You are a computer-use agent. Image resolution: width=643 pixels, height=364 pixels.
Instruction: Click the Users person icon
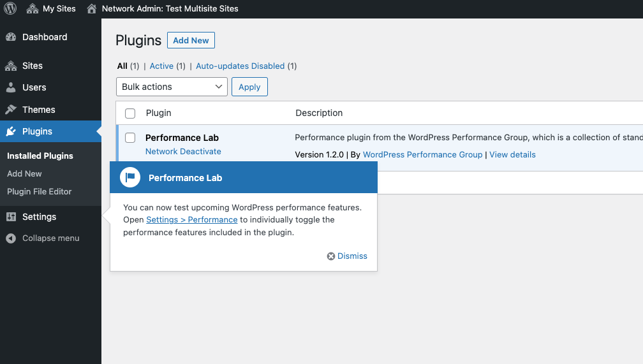pyautogui.click(x=11, y=87)
